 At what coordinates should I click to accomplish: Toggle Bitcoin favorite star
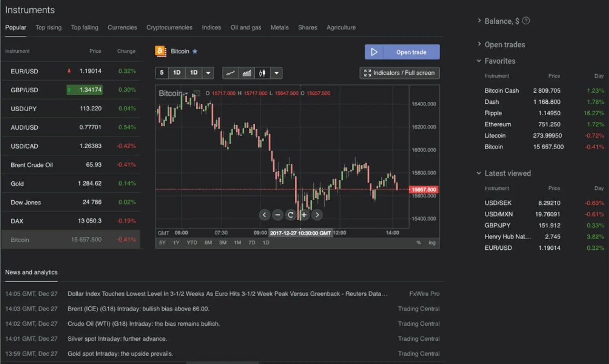pyautogui.click(x=195, y=51)
